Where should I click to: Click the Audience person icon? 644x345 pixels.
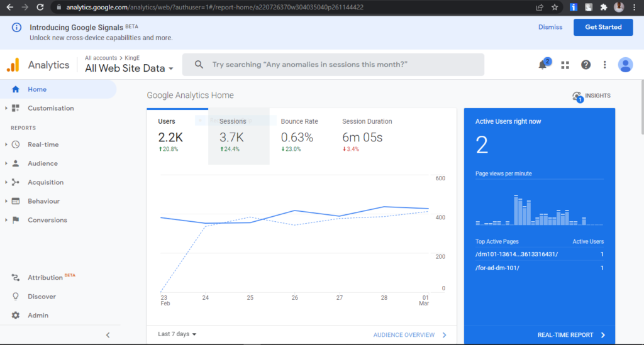[x=16, y=163]
